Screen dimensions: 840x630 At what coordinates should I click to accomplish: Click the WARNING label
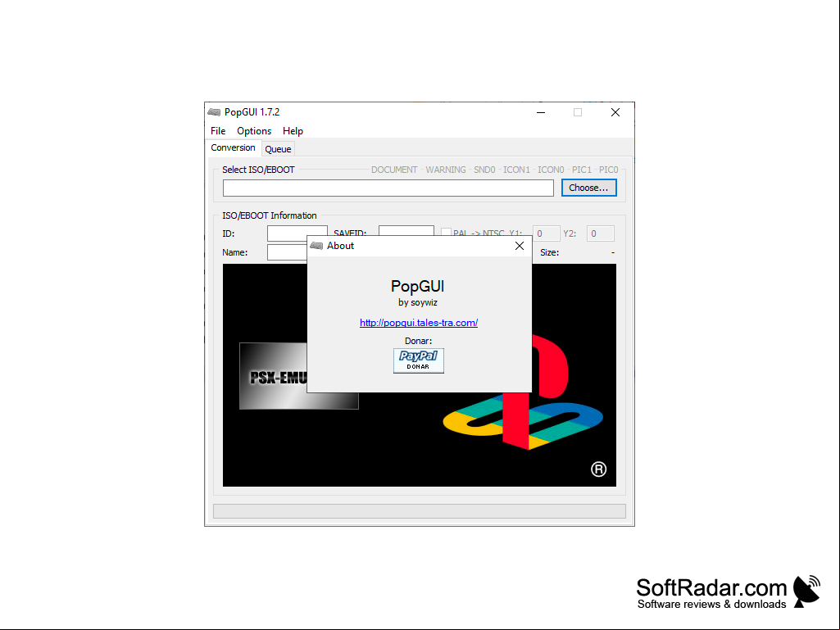tap(445, 170)
